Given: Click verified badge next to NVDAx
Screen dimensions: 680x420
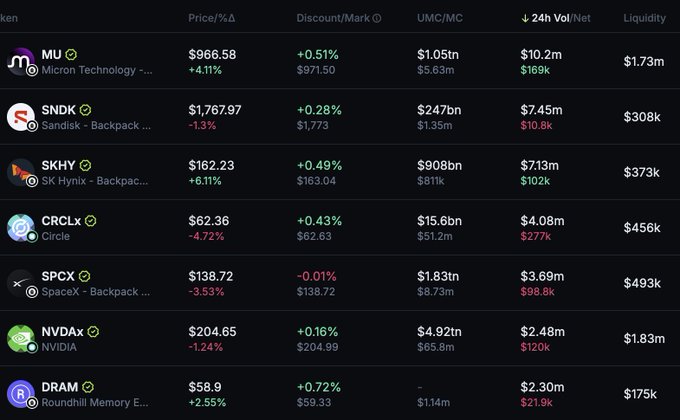Looking at the screenshot, I should 93,332.
